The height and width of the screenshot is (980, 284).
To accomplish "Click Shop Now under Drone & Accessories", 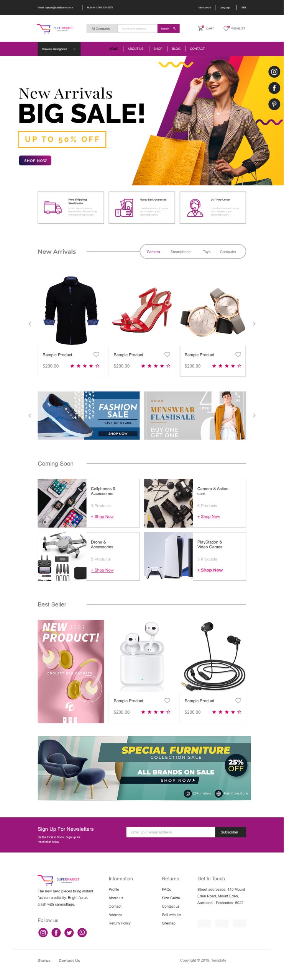I will 102,570.
